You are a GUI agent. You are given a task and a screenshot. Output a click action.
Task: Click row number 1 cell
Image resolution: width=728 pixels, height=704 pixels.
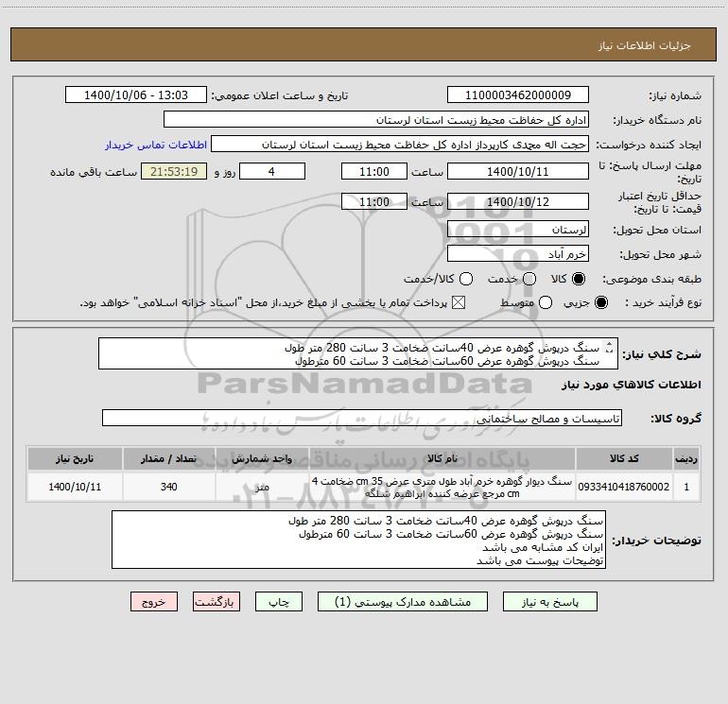tap(686, 487)
